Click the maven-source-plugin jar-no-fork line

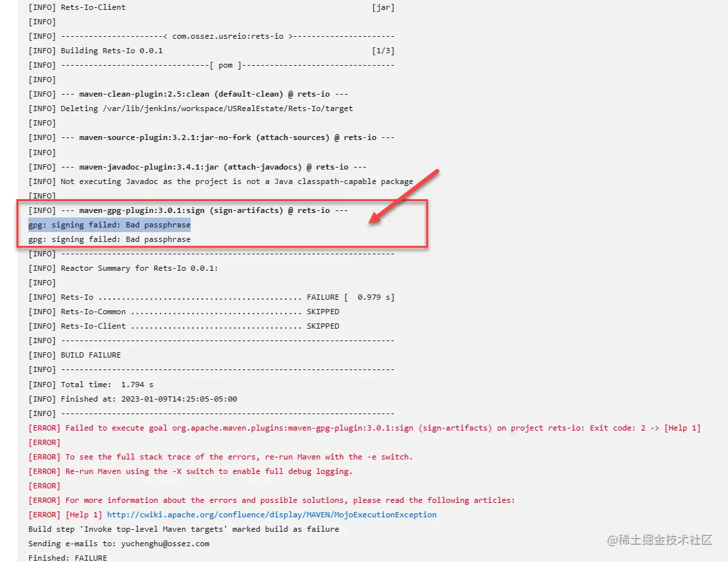[211, 137]
